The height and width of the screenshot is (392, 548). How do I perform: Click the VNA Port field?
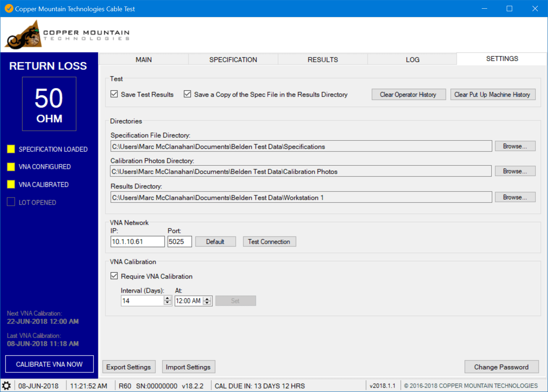180,241
